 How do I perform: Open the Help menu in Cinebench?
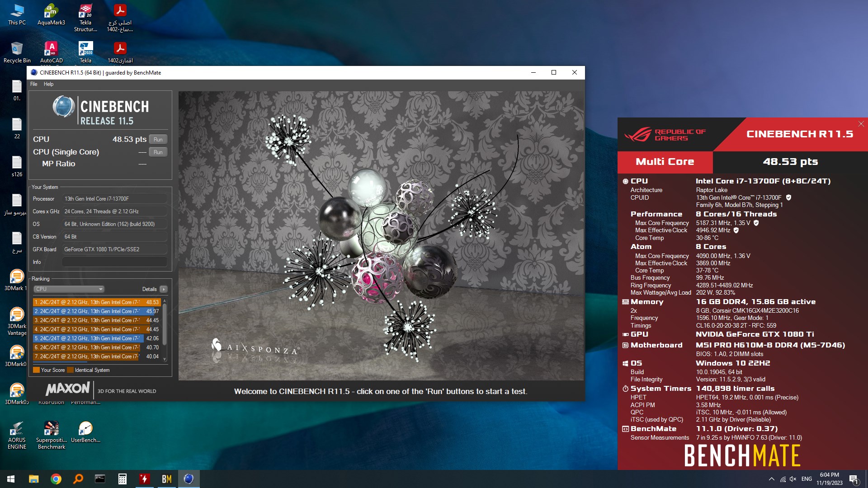click(48, 84)
